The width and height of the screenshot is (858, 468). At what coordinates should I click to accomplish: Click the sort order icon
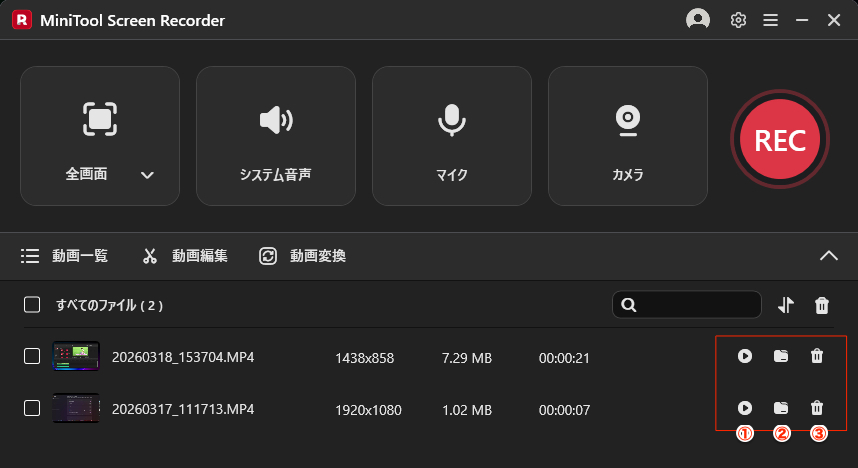(x=786, y=305)
